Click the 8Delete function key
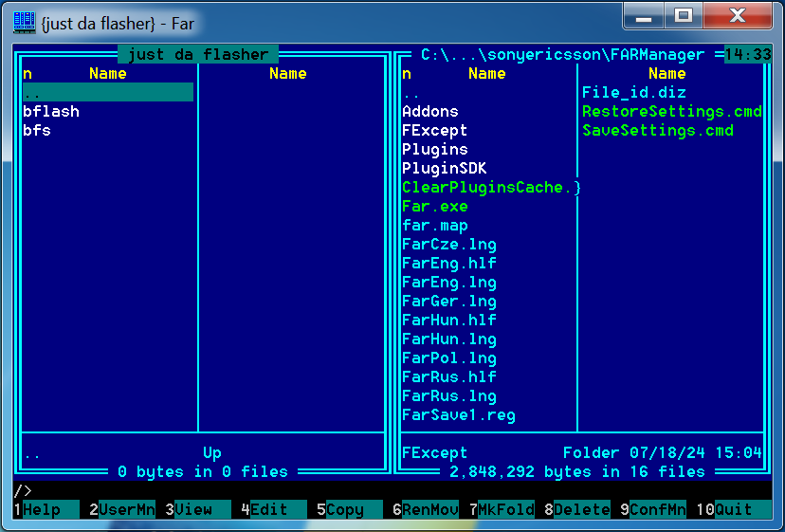The height and width of the screenshot is (532, 785). tap(577, 509)
